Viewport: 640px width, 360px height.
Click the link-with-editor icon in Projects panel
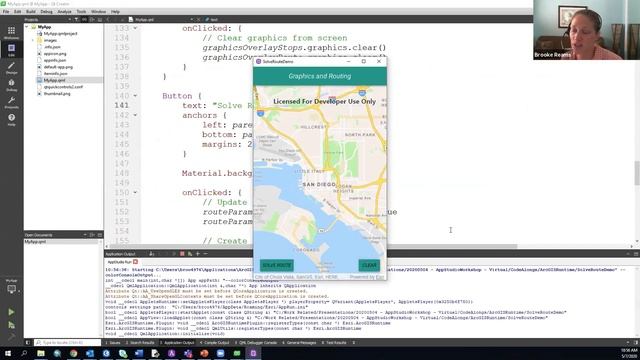point(84,19)
